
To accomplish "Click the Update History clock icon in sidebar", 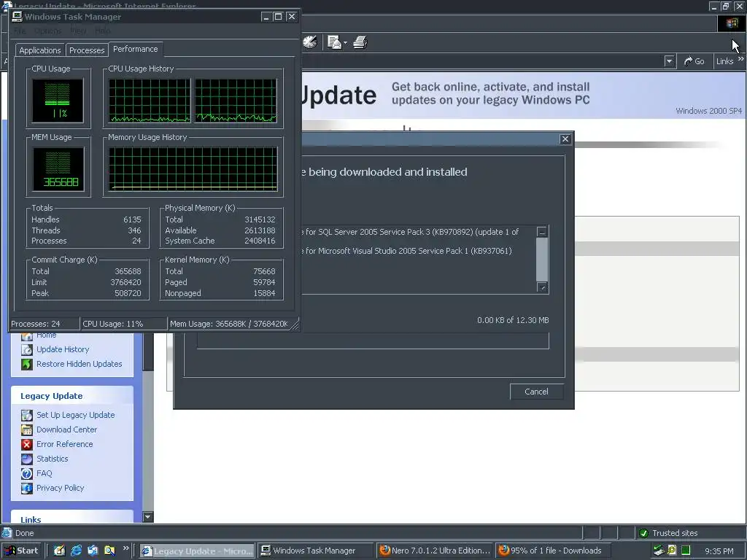I will [27, 349].
